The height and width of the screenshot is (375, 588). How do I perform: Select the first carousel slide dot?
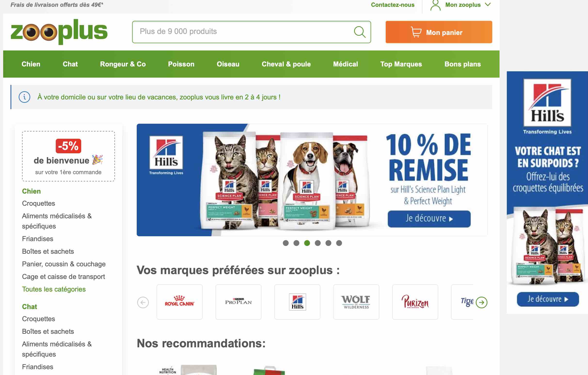(x=286, y=243)
